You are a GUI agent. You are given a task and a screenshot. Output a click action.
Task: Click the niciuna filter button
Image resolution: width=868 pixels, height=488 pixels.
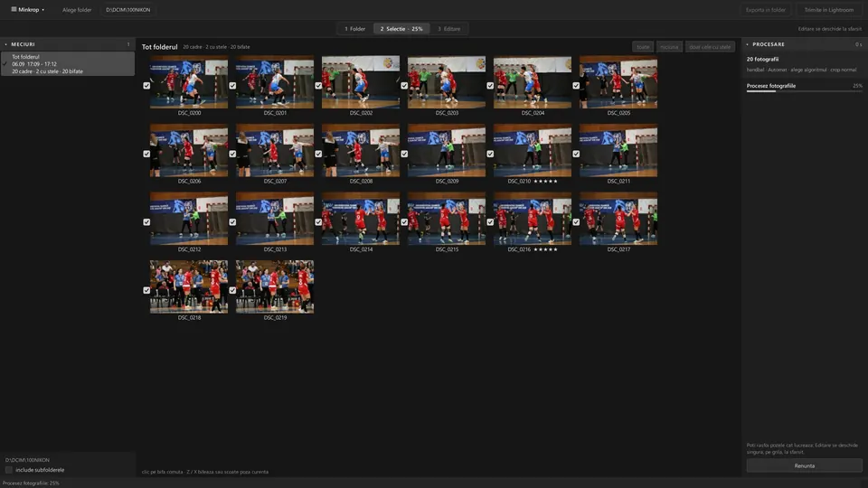[669, 47]
